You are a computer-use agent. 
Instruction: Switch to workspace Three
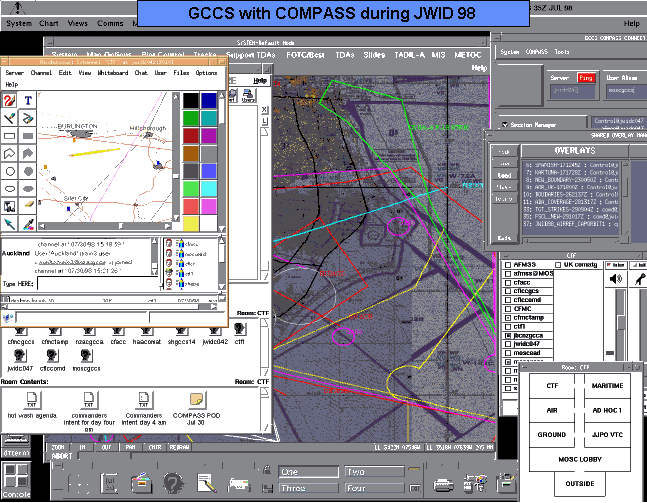pos(308,488)
